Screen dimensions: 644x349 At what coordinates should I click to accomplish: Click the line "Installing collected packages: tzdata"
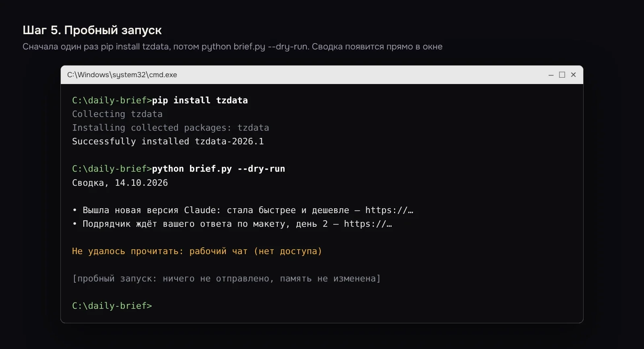coord(171,128)
